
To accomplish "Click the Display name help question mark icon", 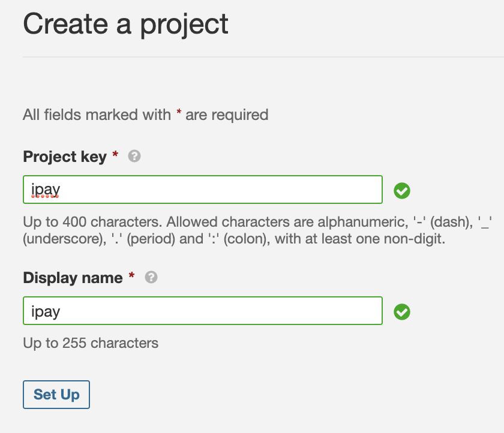I will click(x=151, y=278).
